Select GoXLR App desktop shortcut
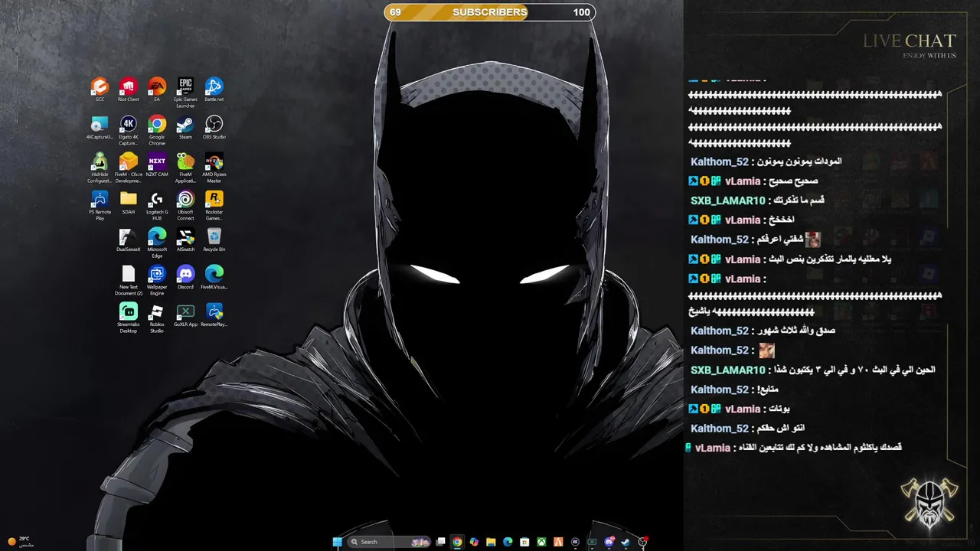This screenshot has width=980, height=551. pyautogui.click(x=185, y=315)
